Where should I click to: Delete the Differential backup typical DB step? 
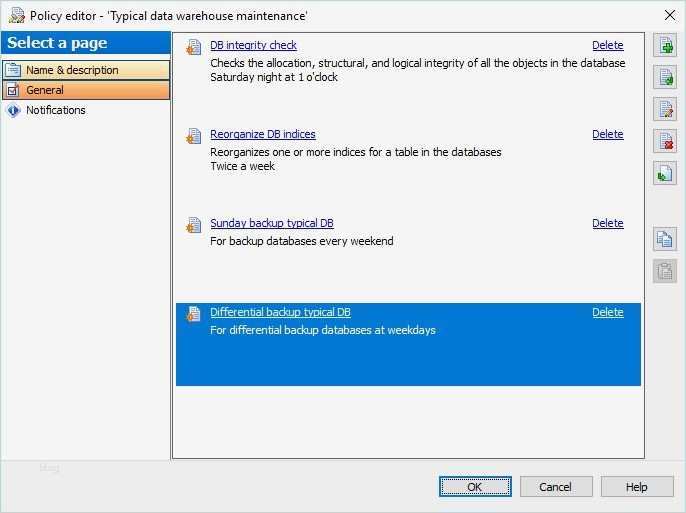pyautogui.click(x=608, y=312)
